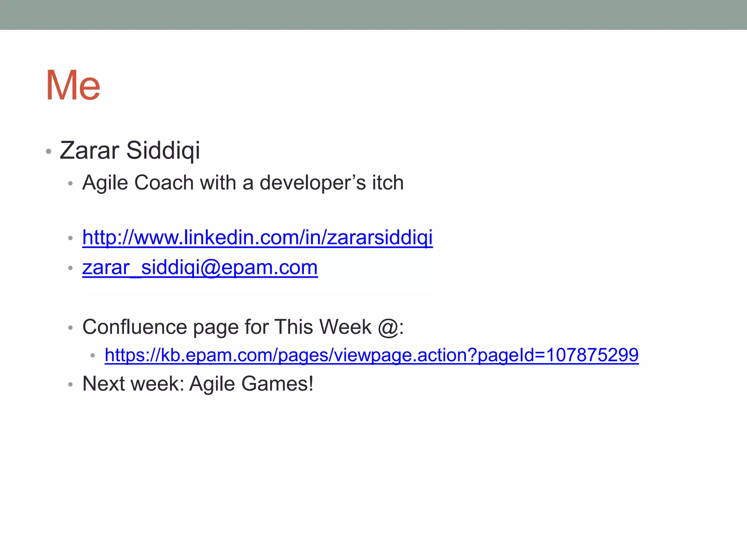Click the bullet before 'Agile Coach'
This screenshot has height=560, width=747.
71,183
